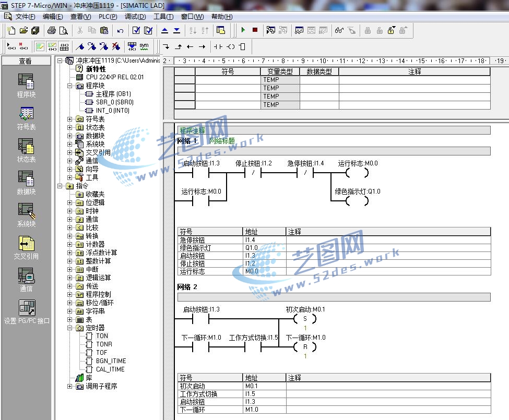Open the 文件(F) menu
The image size is (509, 420).
(26, 17)
